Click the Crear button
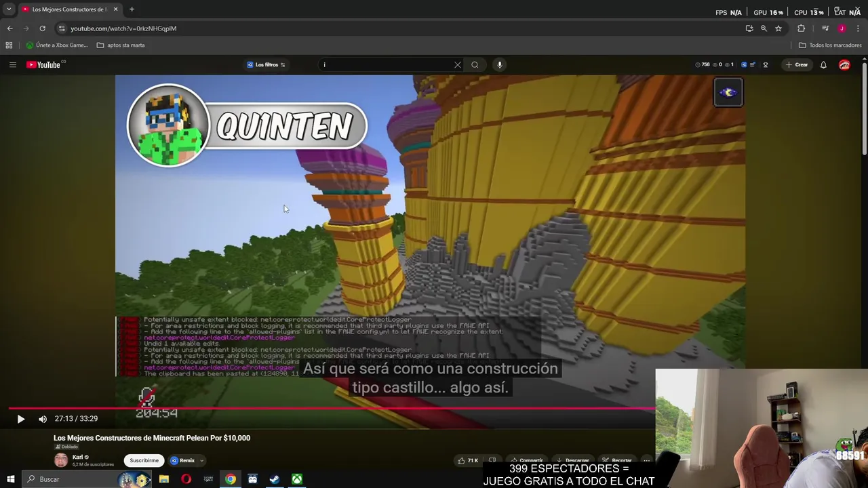Viewport: 868px width, 488px height. click(797, 64)
